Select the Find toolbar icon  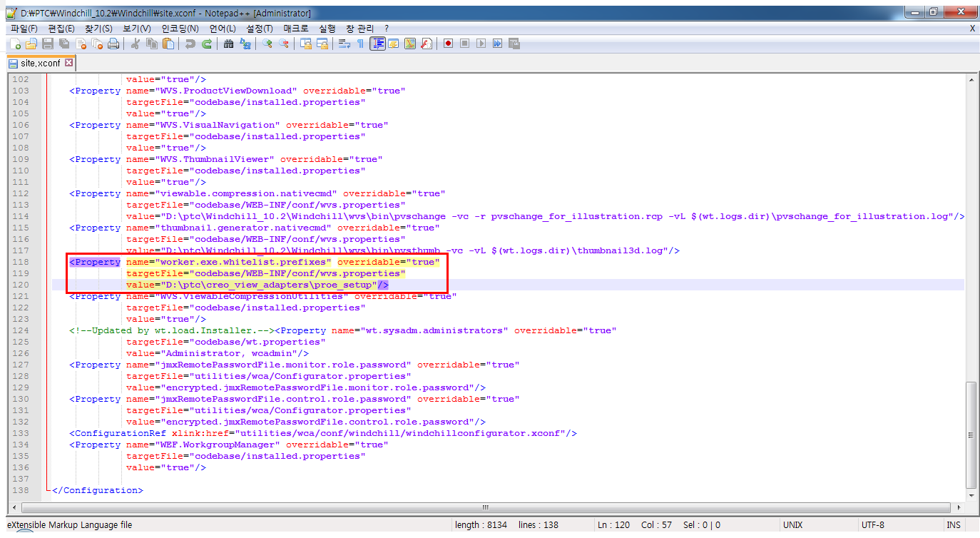pyautogui.click(x=229, y=44)
